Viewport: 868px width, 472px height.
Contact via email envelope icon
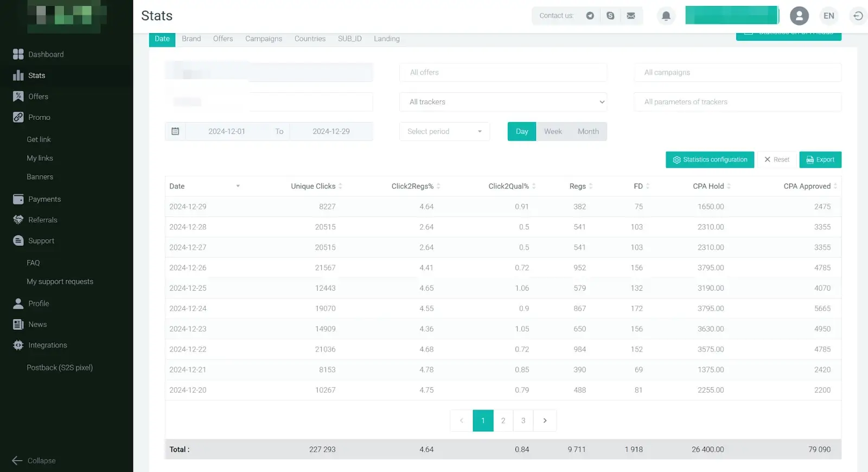coord(631,16)
